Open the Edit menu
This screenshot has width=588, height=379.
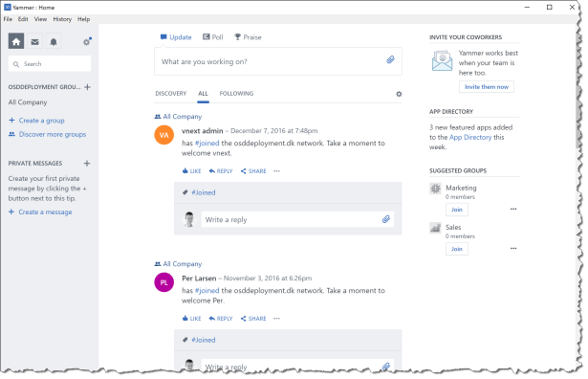pos(23,19)
